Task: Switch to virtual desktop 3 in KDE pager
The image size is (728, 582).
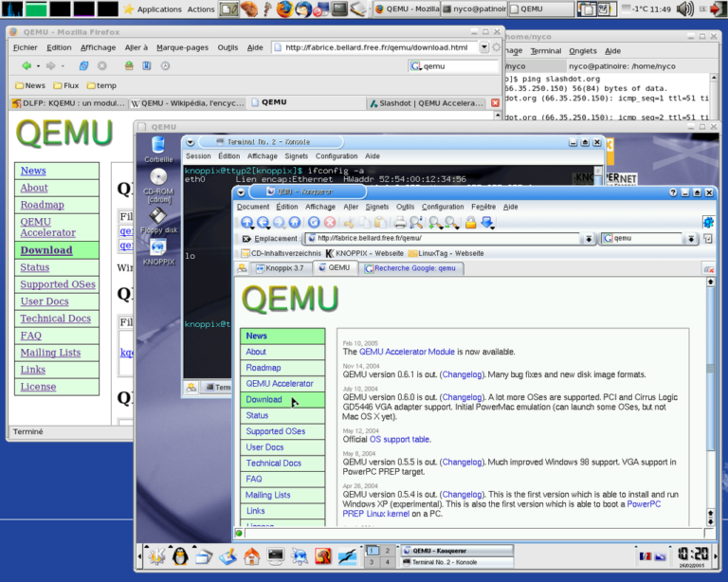Action: pos(372,562)
